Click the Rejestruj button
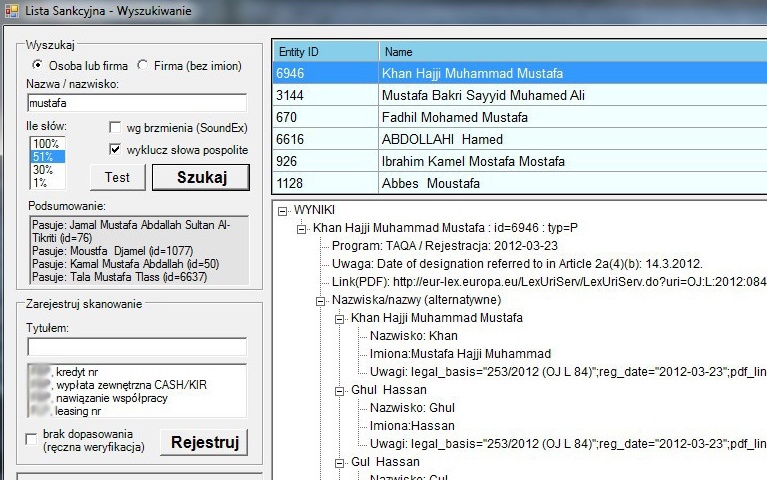767x480 pixels. tap(204, 442)
